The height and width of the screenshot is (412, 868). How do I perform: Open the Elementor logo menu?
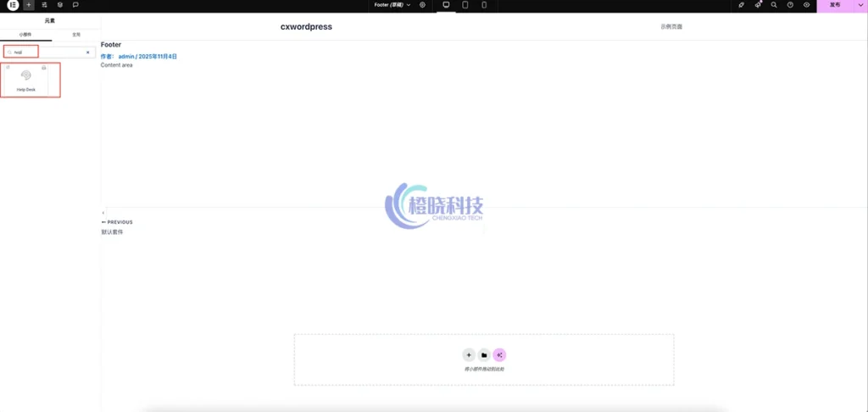[13, 5]
